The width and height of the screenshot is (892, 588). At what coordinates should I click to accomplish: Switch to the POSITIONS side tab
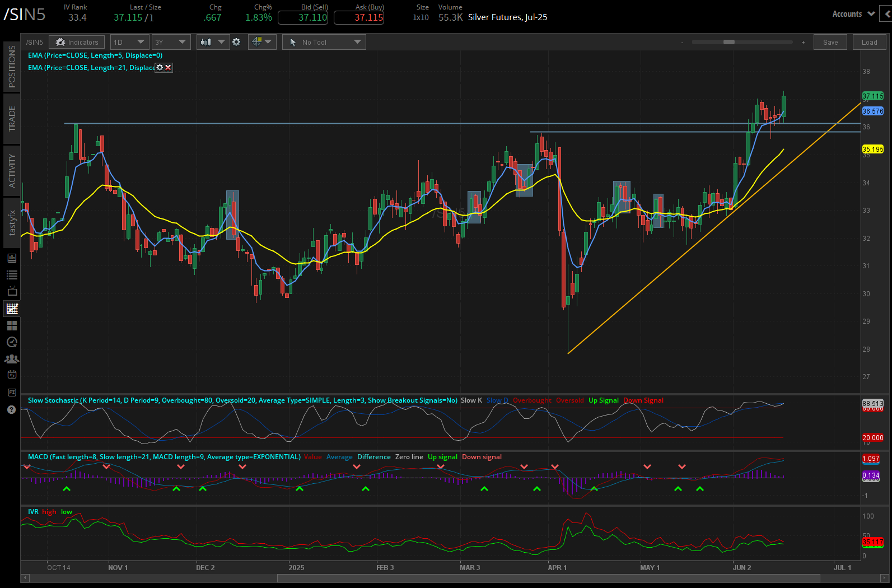[x=12, y=67]
